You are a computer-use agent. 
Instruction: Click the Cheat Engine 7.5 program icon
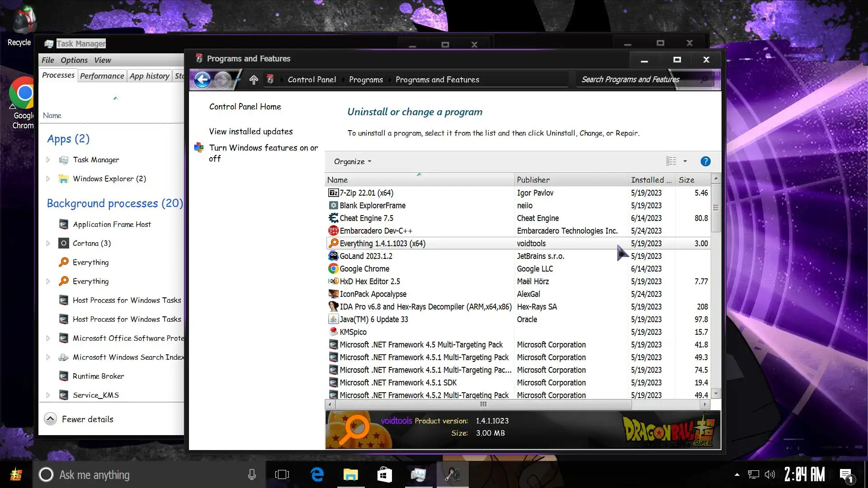(333, 218)
